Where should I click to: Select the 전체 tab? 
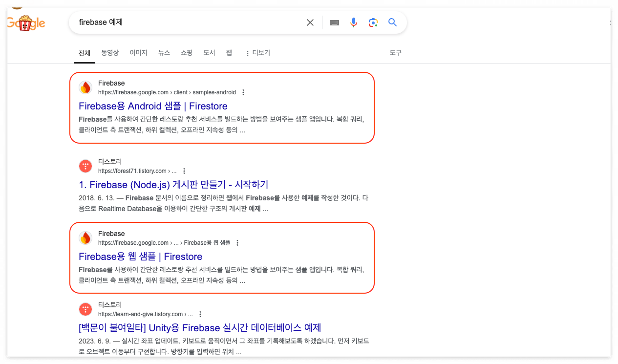click(85, 53)
